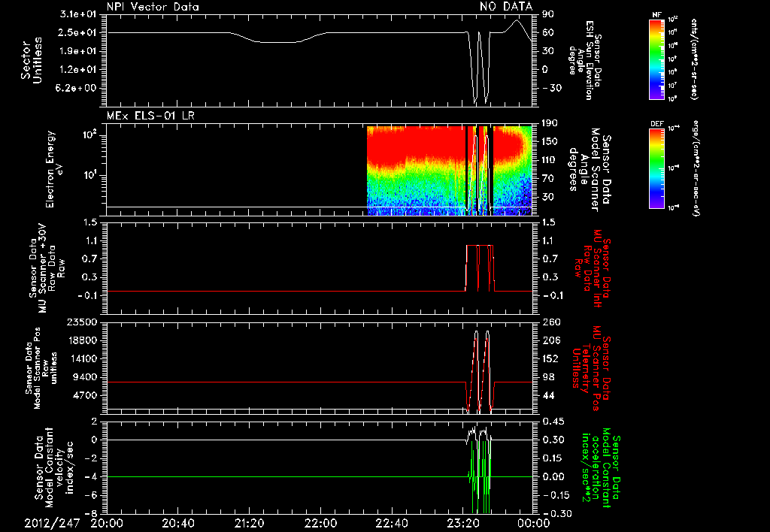Click the 21:20 time axis label

pos(249,524)
